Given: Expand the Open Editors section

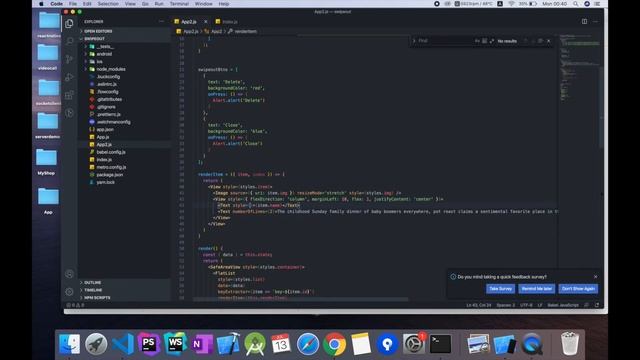Looking at the screenshot, I should (124, 31).
